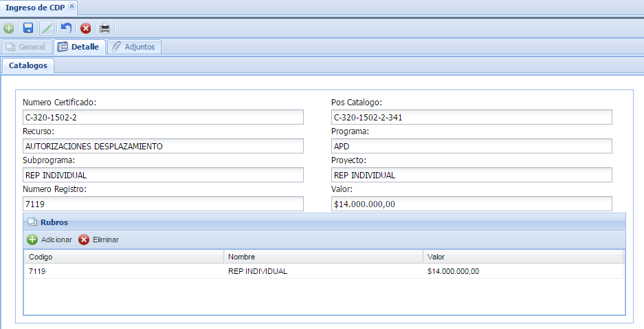Save the CDP with the floppy disk icon
The width and height of the screenshot is (644, 329).
click(x=28, y=28)
